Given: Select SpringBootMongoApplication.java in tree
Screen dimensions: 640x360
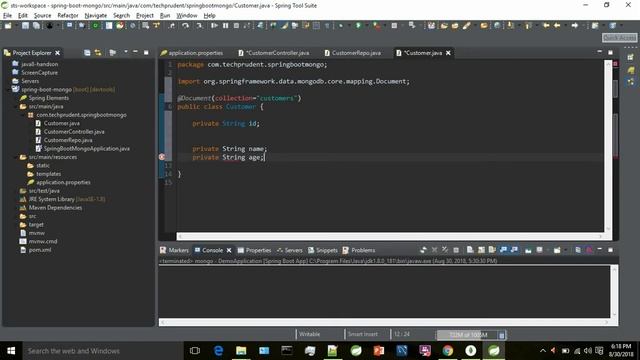Looking at the screenshot, I should coord(87,149).
